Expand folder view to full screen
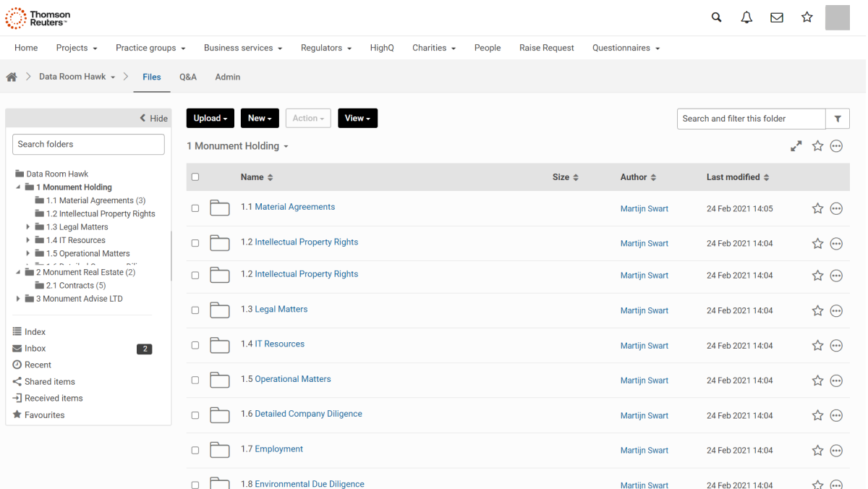Viewport: 868px width, 489px height. pos(796,146)
